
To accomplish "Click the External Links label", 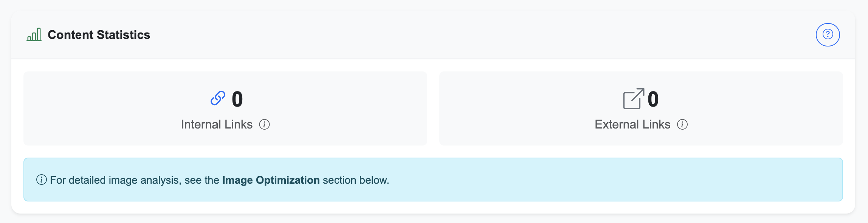I will pos(632,124).
